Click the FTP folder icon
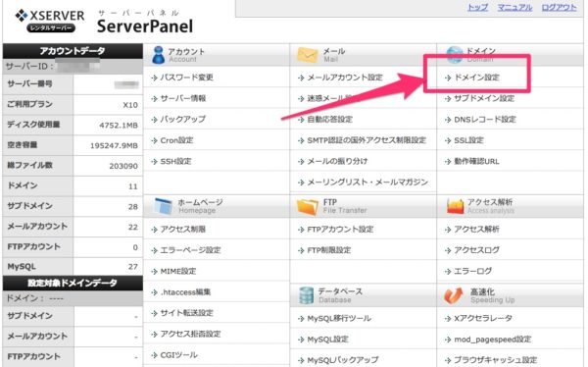This screenshot has height=367, width=588. coord(308,207)
